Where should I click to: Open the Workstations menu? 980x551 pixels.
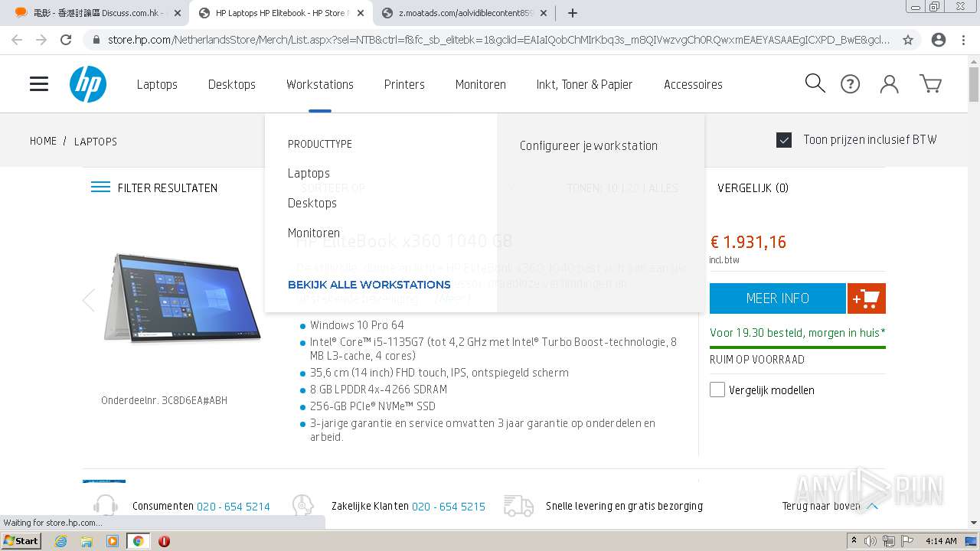(320, 84)
